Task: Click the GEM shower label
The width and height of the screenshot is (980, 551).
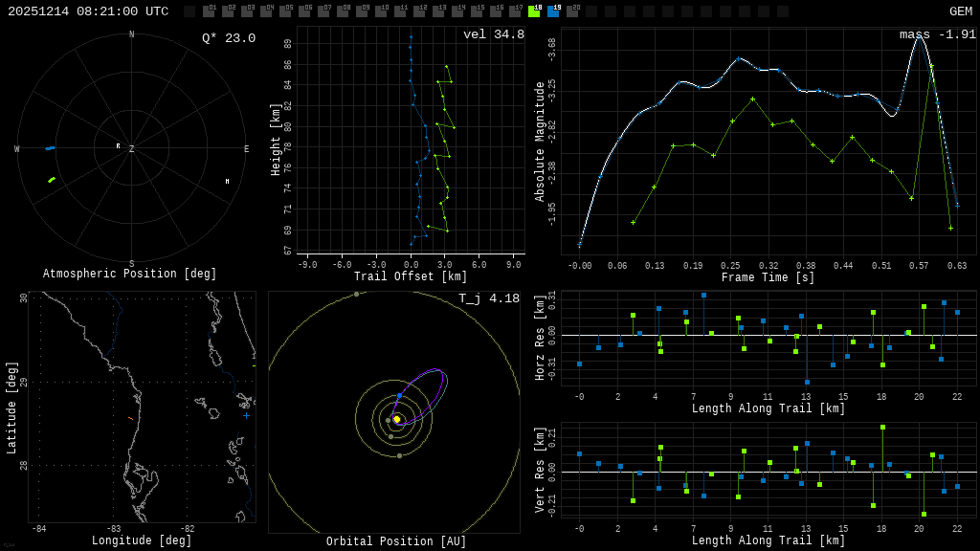Action: click(x=961, y=11)
